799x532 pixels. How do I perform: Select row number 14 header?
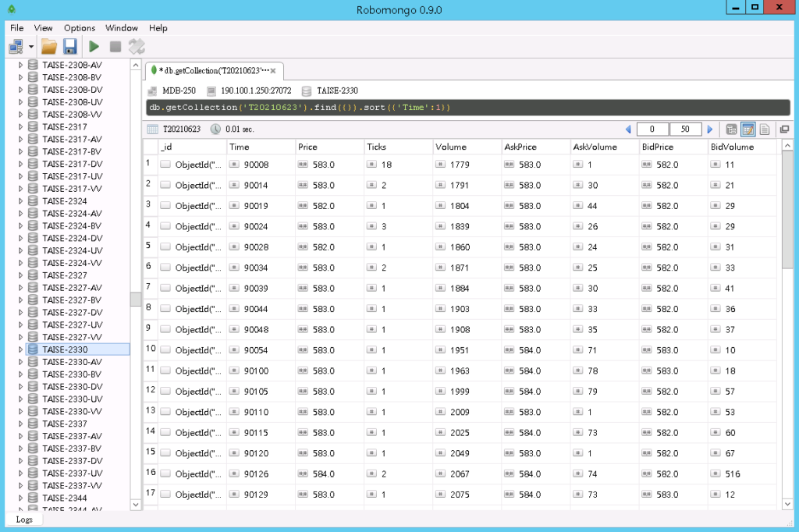[x=151, y=431]
